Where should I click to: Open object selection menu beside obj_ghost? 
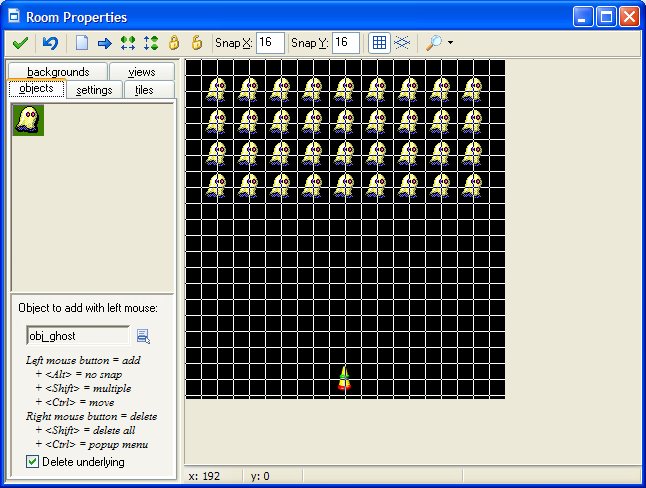tap(143, 336)
